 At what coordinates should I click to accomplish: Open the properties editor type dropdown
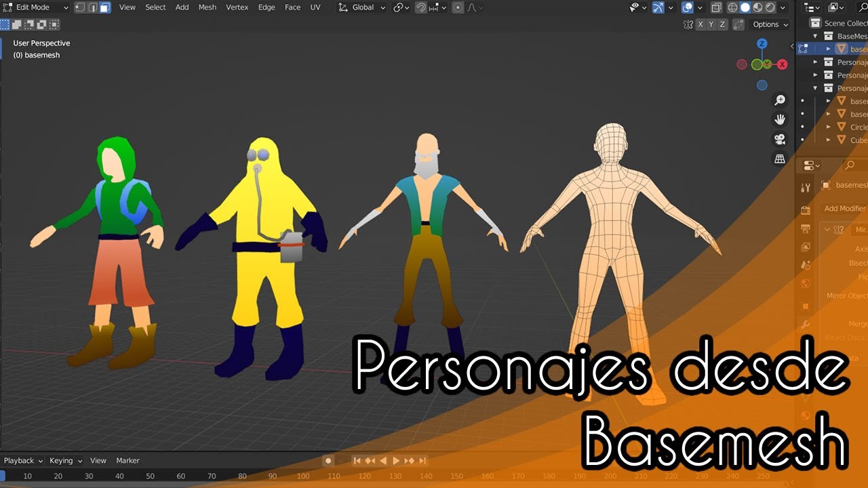pos(812,165)
